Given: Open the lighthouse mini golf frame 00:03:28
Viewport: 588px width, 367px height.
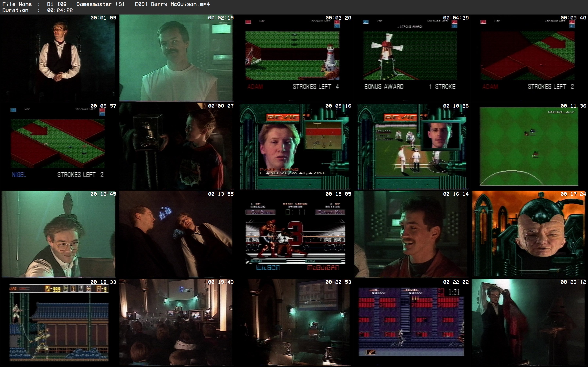Looking at the screenshot, I should 293,58.
